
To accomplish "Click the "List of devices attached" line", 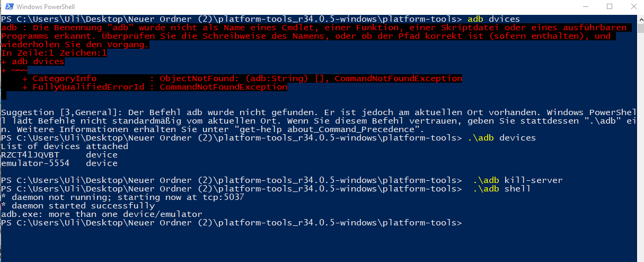I will [x=65, y=146].
